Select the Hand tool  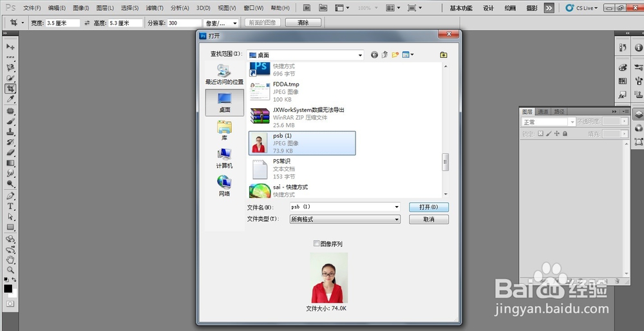click(x=10, y=260)
